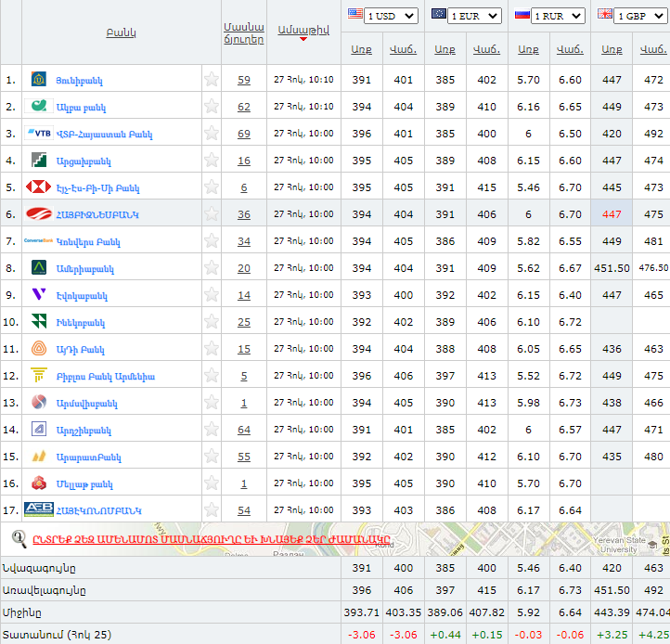
Task: Click the green Inecobank logo in row 10
Action: pyautogui.click(x=39, y=321)
